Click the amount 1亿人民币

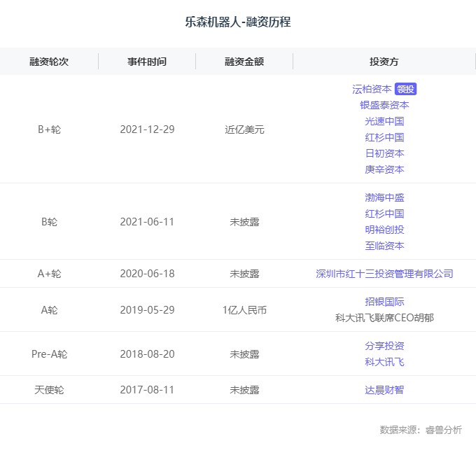click(244, 310)
